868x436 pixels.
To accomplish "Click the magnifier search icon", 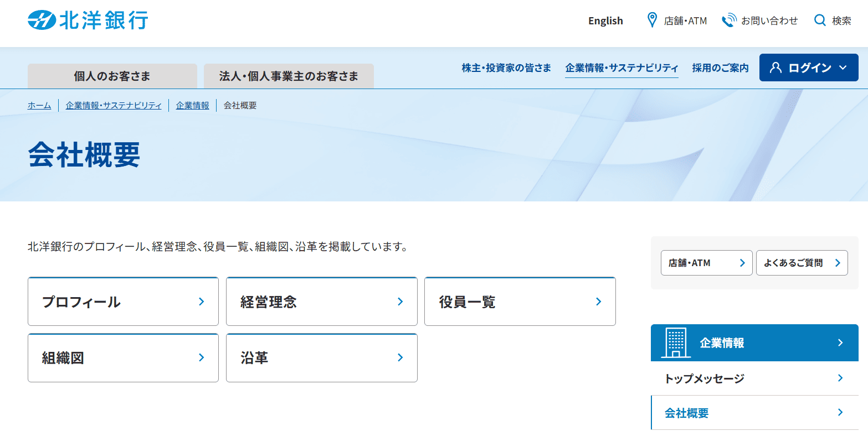I will point(820,20).
